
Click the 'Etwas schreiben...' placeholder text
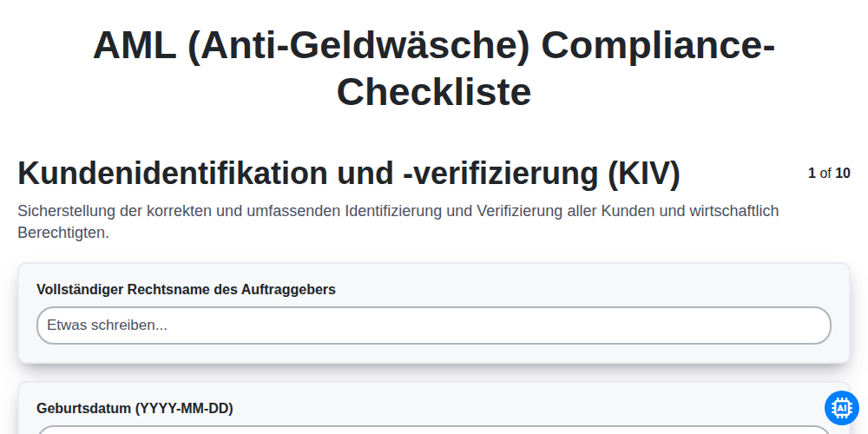click(107, 325)
